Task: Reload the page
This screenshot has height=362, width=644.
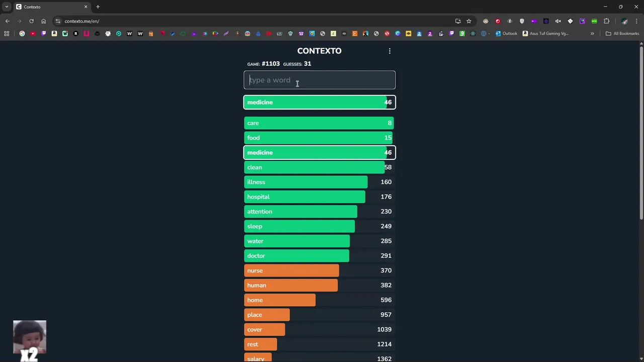Action: click(x=31, y=21)
